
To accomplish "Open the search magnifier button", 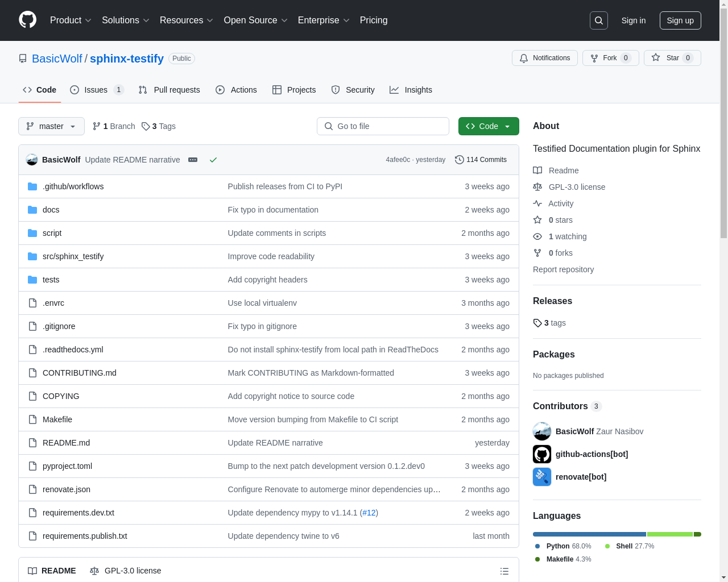I will click(599, 20).
